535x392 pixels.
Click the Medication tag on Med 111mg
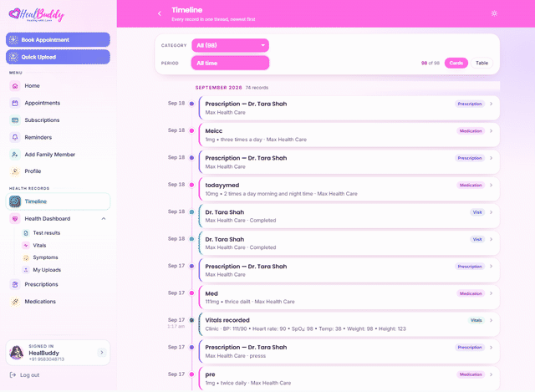click(x=471, y=293)
